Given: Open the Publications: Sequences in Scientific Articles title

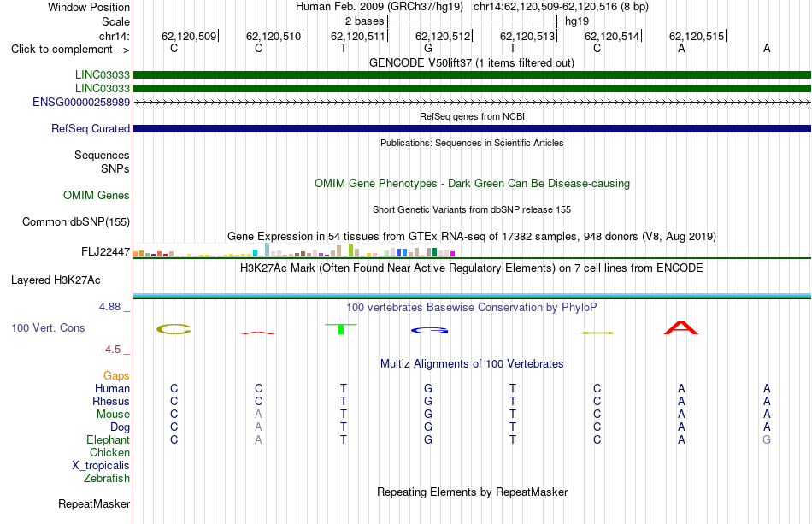Looking at the screenshot, I should point(472,143).
